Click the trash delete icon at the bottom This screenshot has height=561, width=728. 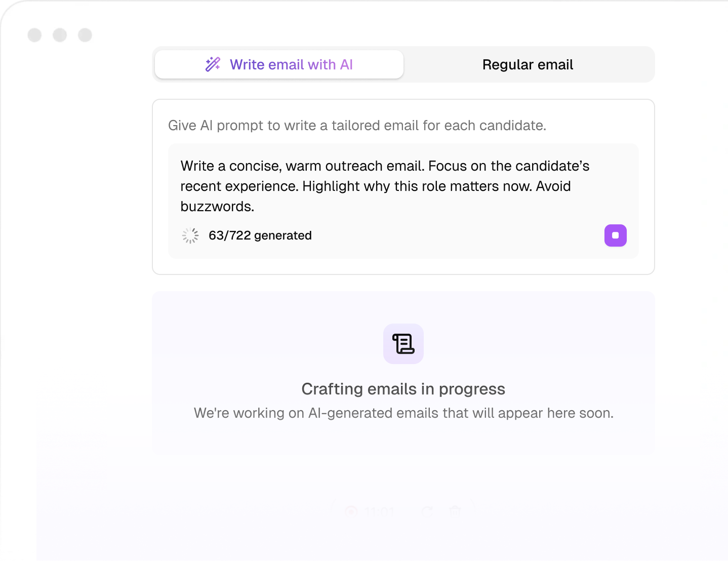point(455,511)
